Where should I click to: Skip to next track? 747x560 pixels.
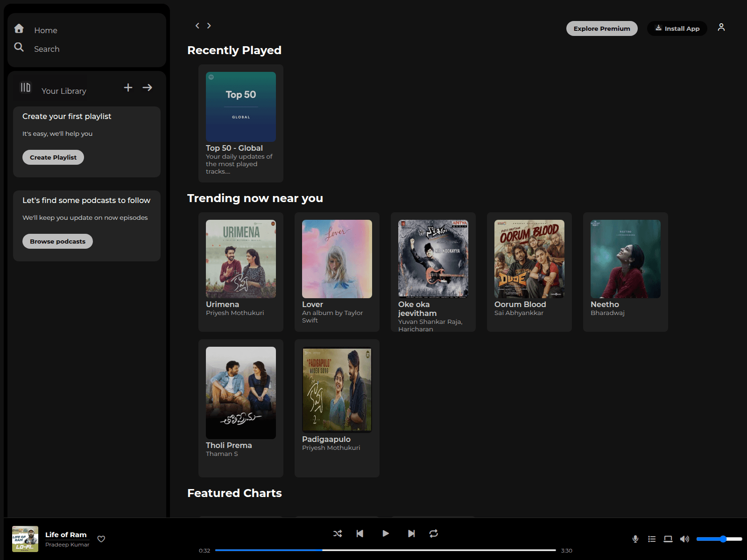411,533
